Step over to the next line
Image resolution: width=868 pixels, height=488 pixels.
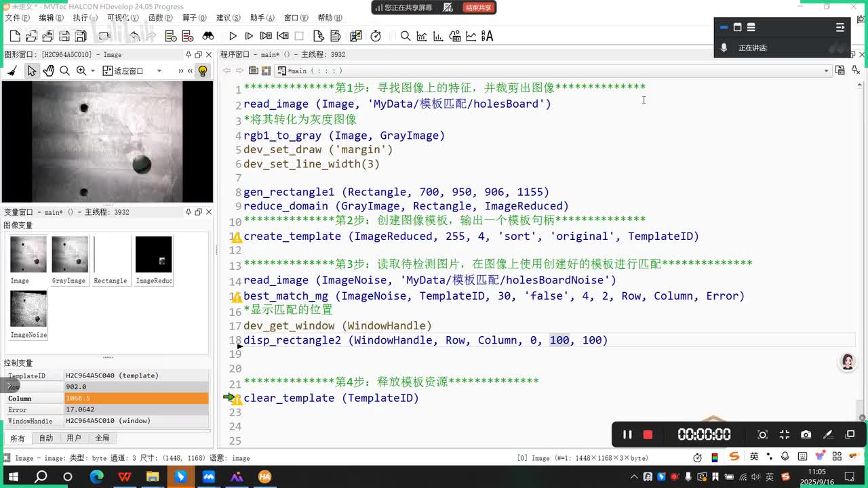point(249,36)
